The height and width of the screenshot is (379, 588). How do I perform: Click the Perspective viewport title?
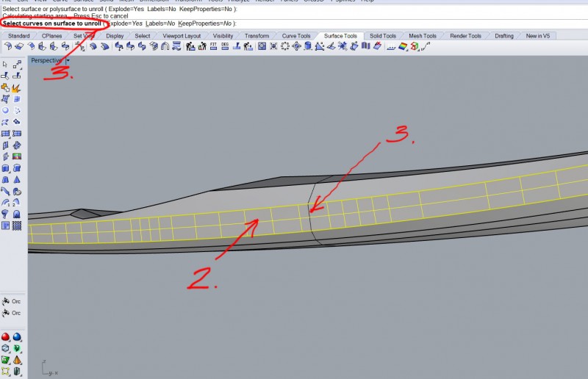[46, 60]
